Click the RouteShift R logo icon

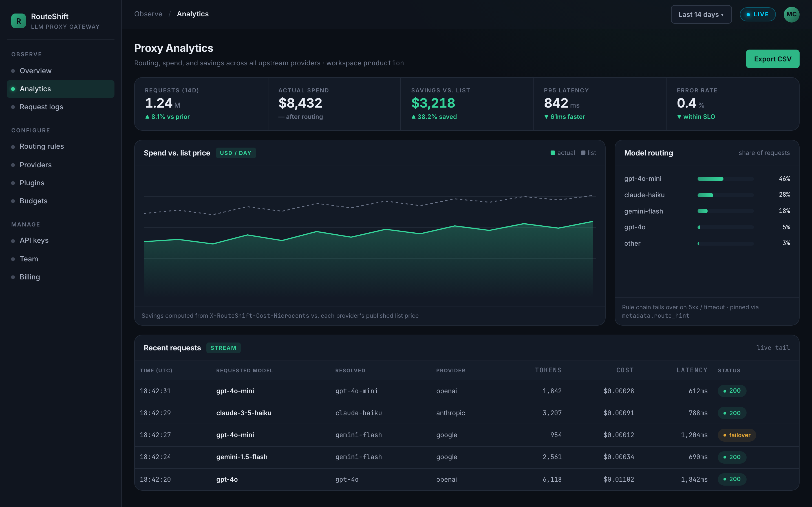(x=18, y=21)
